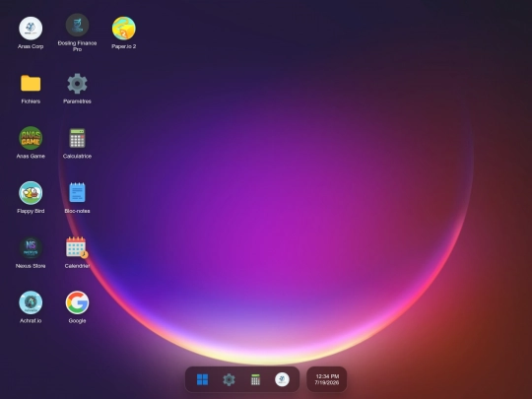Open the Paper.io 2 game icon

[124, 29]
